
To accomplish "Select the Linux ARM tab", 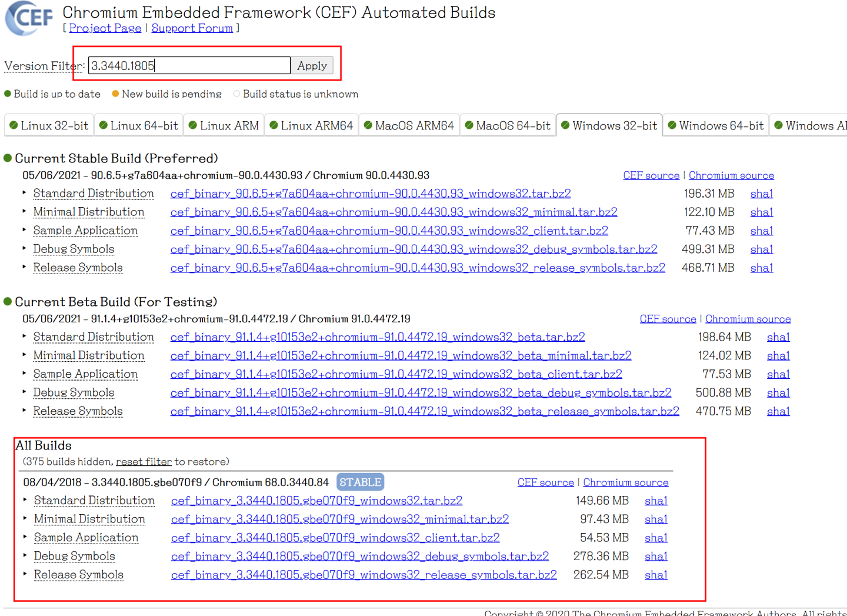I will coord(224,125).
